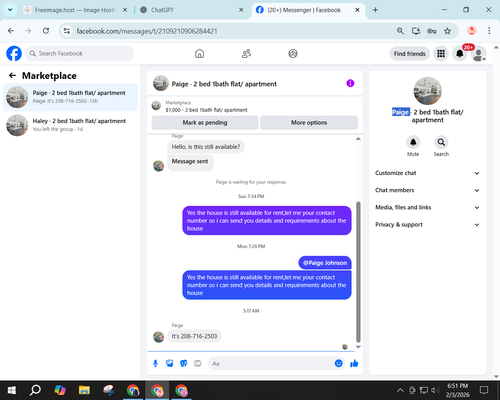The image size is (500, 400).
Task: Click the Marketplace back arrow
Action: (x=12, y=76)
